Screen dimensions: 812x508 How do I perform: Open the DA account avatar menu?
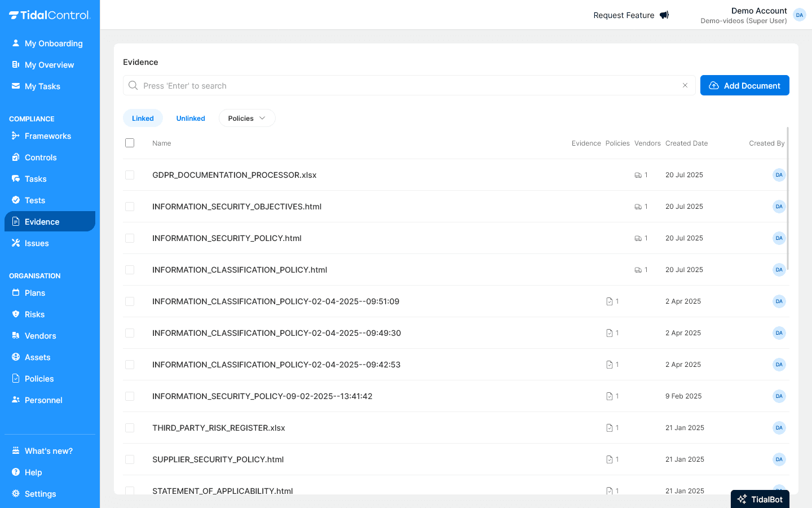[800, 15]
